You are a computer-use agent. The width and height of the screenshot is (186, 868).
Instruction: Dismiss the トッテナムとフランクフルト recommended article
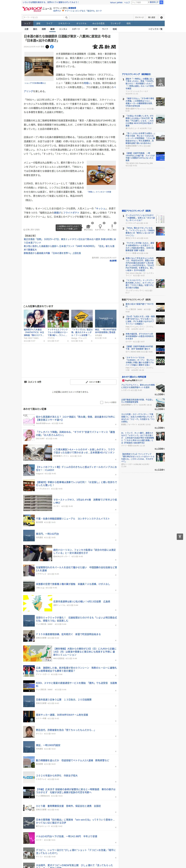(x=68, y=341)
